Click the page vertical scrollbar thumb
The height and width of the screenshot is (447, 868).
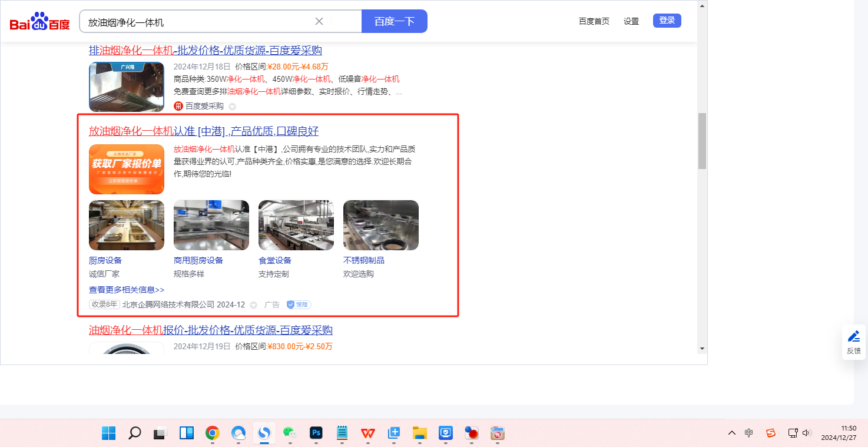(701, 141)
